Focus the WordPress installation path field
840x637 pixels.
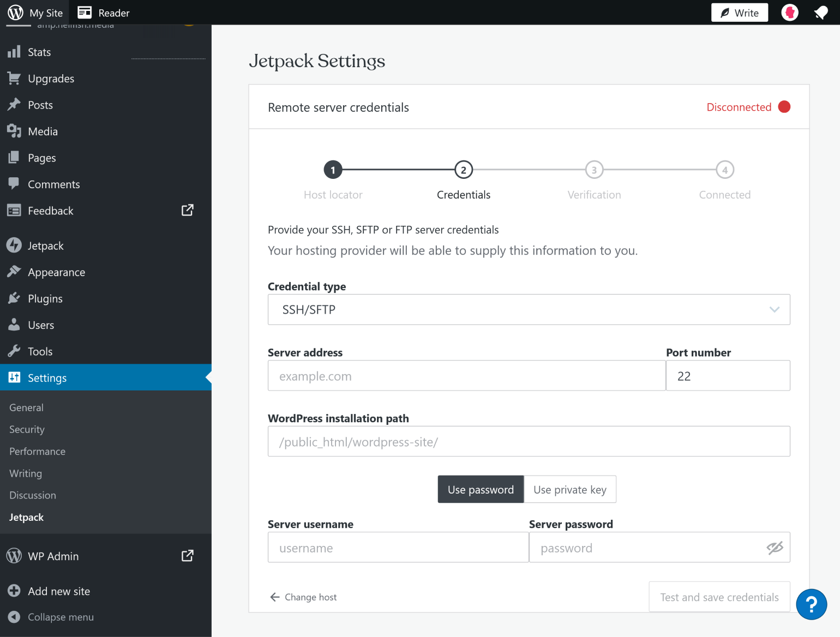tap(529, 441)
